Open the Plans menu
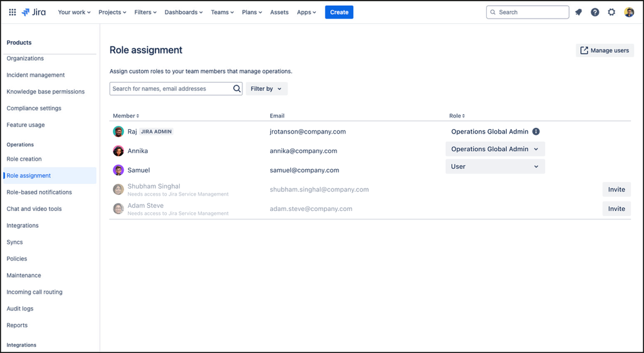The height and width of the screenshot is (353, 644). tap(252, 12)
